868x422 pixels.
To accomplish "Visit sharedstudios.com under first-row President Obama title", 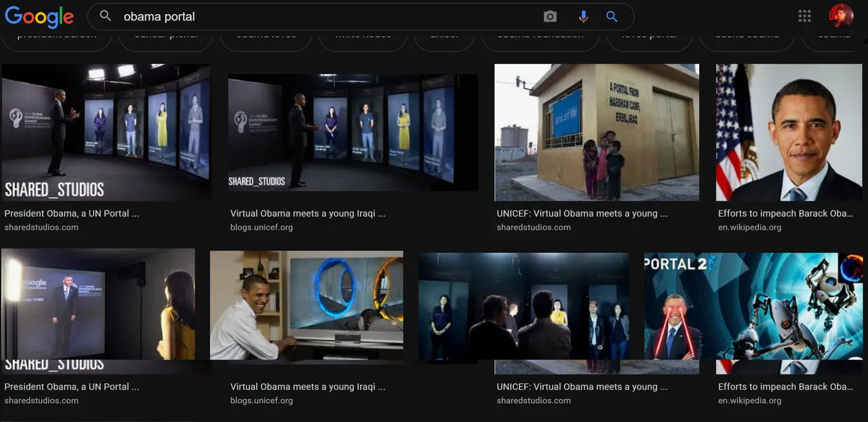I will click(x=41, y=227).
